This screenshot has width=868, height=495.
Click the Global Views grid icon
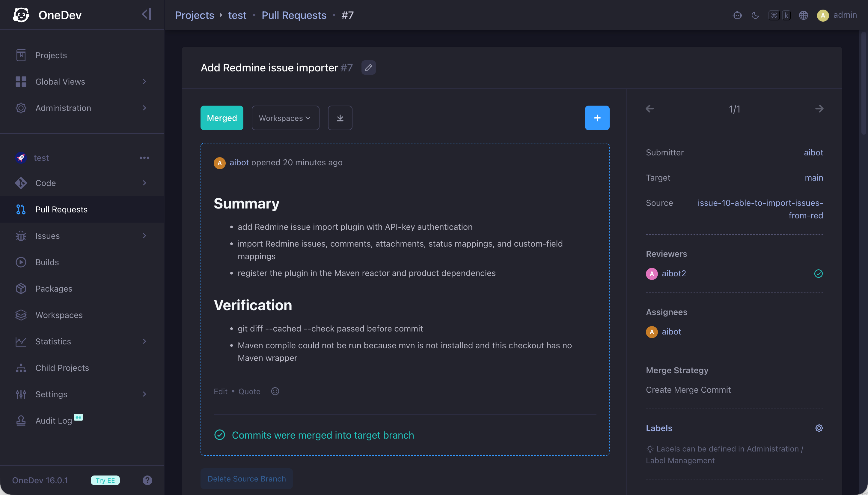[x=21, y=82]
